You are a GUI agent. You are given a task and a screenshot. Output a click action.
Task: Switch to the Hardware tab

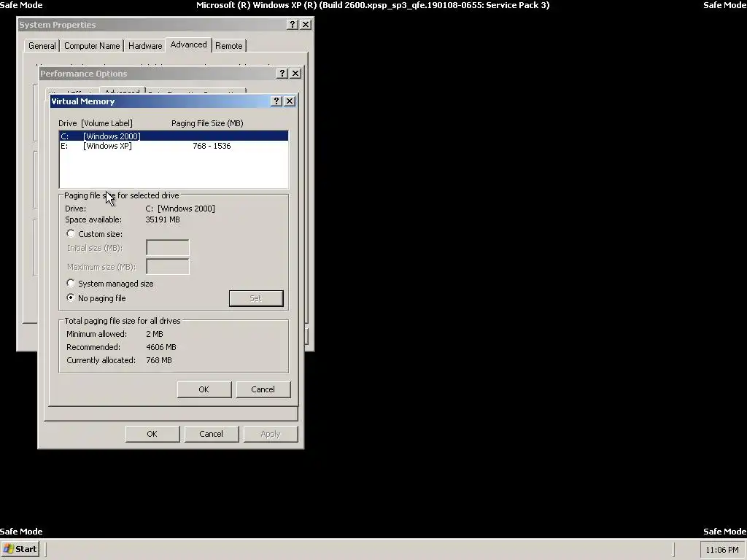[145, 46]
